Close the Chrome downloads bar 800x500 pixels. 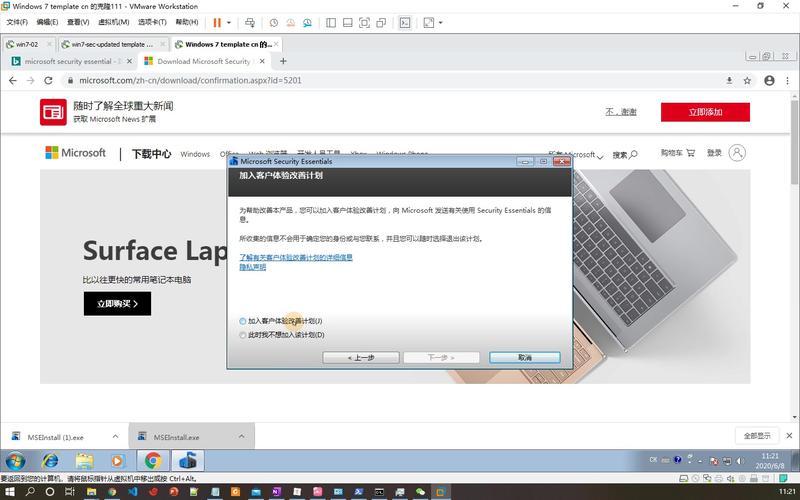click(x=789, y=436)
